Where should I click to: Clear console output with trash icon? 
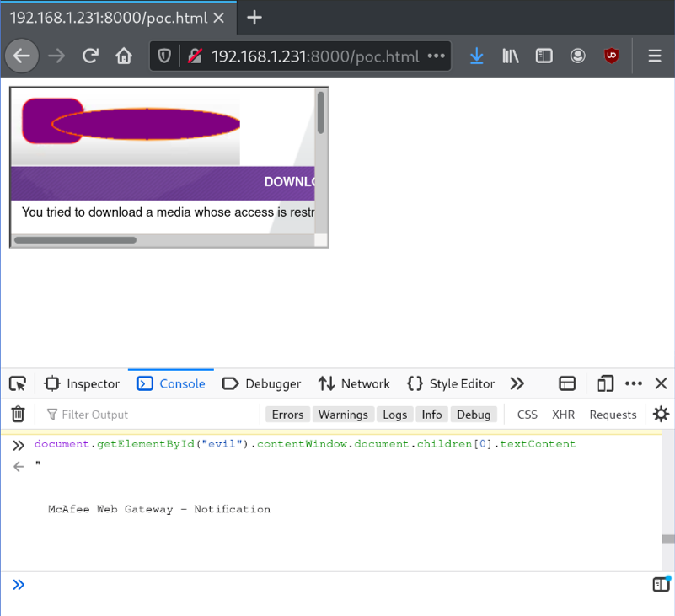click(x=18, y=414)
